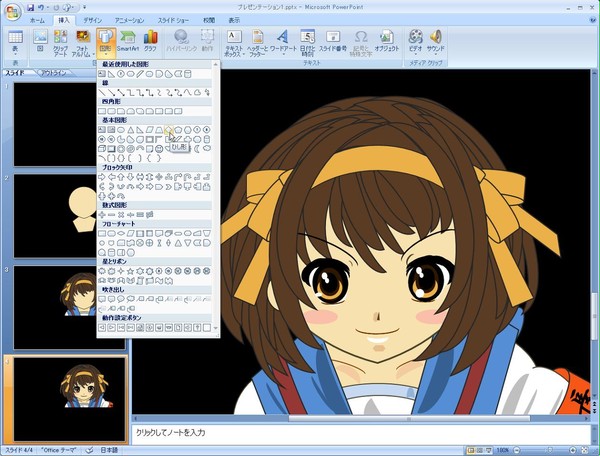Pick the oval shape in Basic Shapes
The height and width of the screenshot is (456, 600).
(121, 130)
